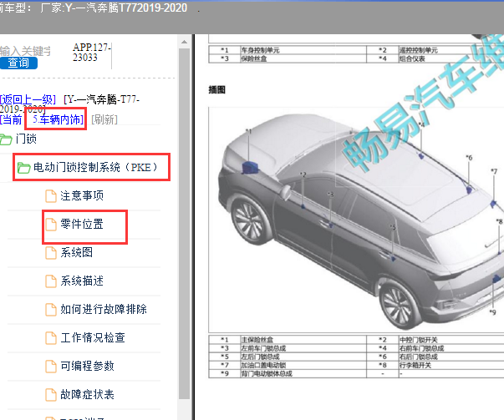Screen dimensions: 504x420
Task: Click the page icon next to 系统描述
Action: (x=51, y=281)
